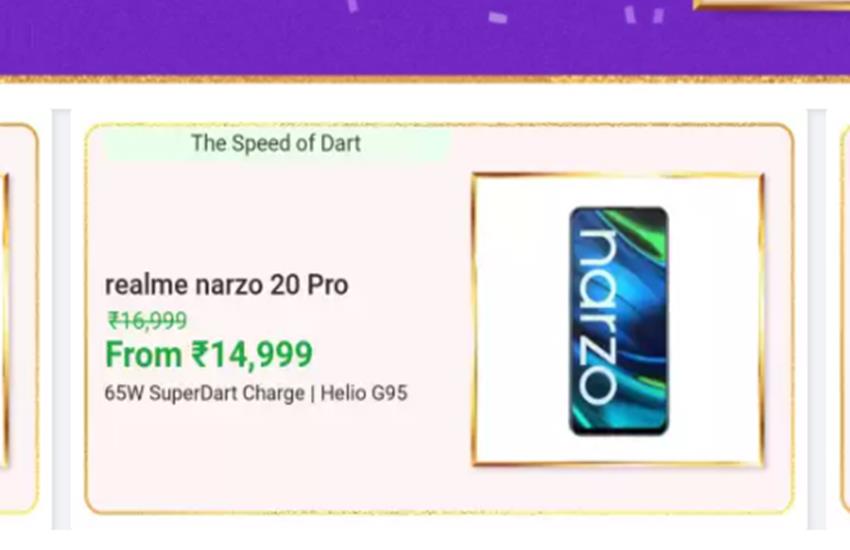This screenshot has width=850, height=550.
Task: Tap The Speed of Dart tag
Action: point(276,143)
